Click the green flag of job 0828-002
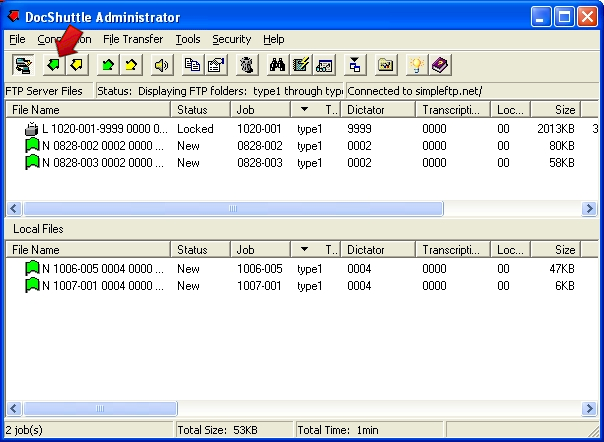Viewport: 604px width, 442px height. point(32,146)
